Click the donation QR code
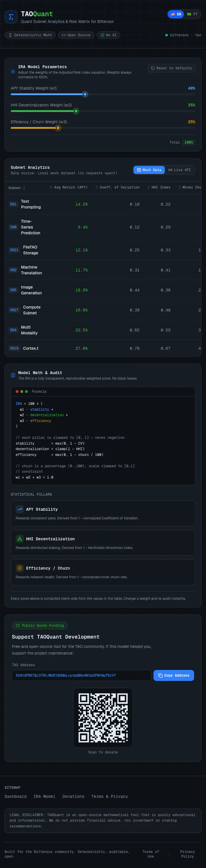 pyautogui.click(x=103, y=718)
